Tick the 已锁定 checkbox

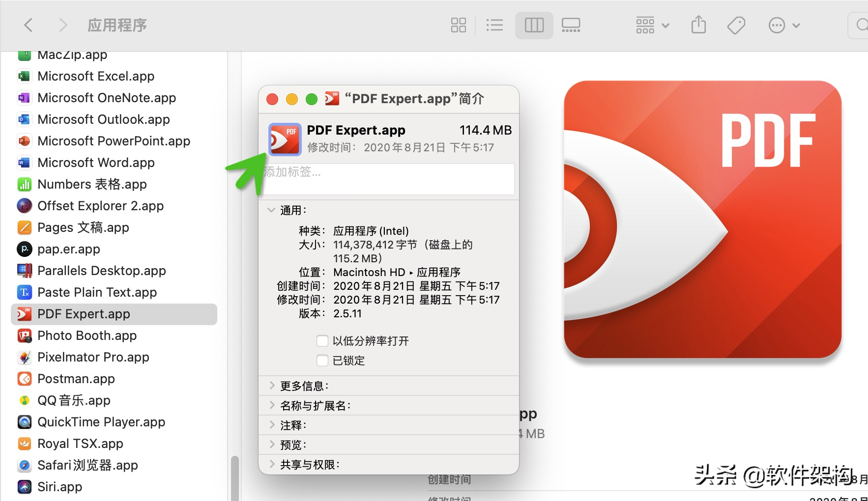322,361
